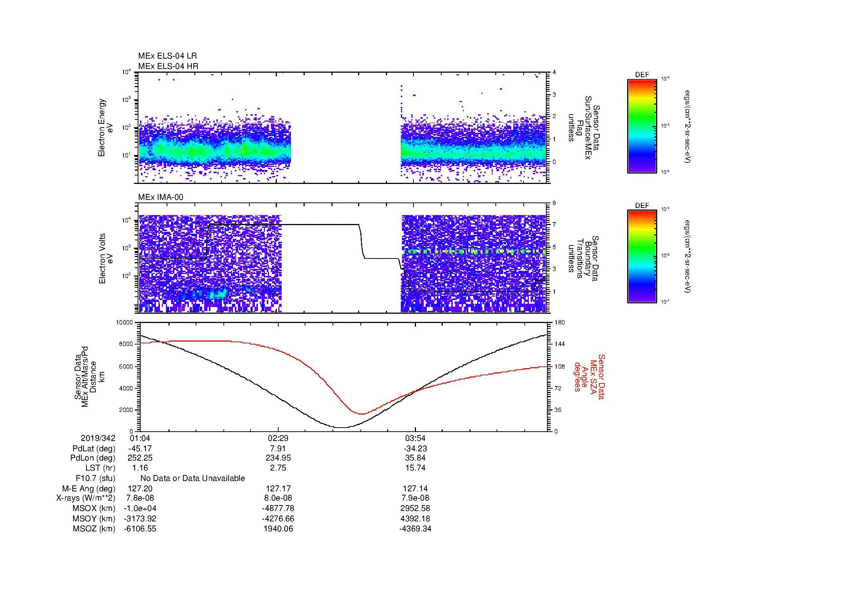The height and width of the screenshot is (613, 868).
Task: Click the 'MEx ELS-04 HR' panel title
Action: (x=168, y=66)
